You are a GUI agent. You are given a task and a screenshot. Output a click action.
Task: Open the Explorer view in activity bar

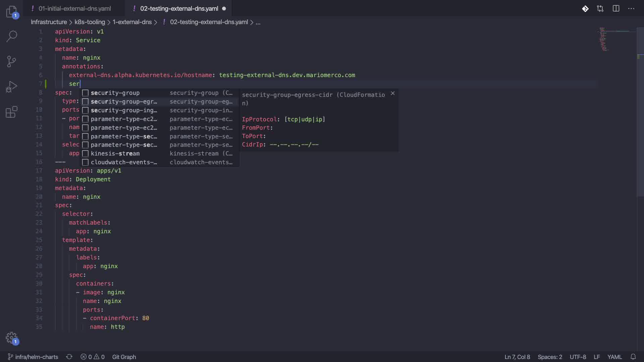11,12
